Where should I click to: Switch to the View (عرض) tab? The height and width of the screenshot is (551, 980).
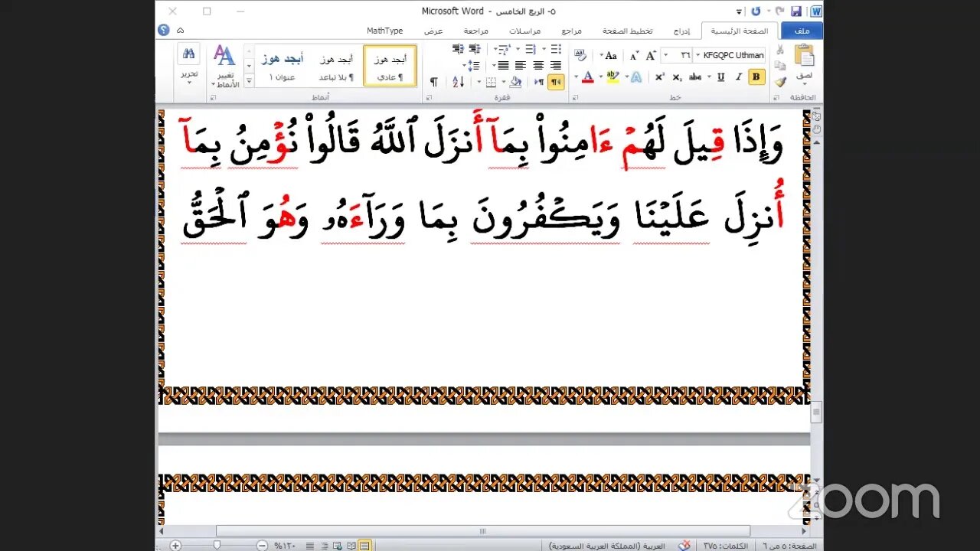(x=434, y=31)
